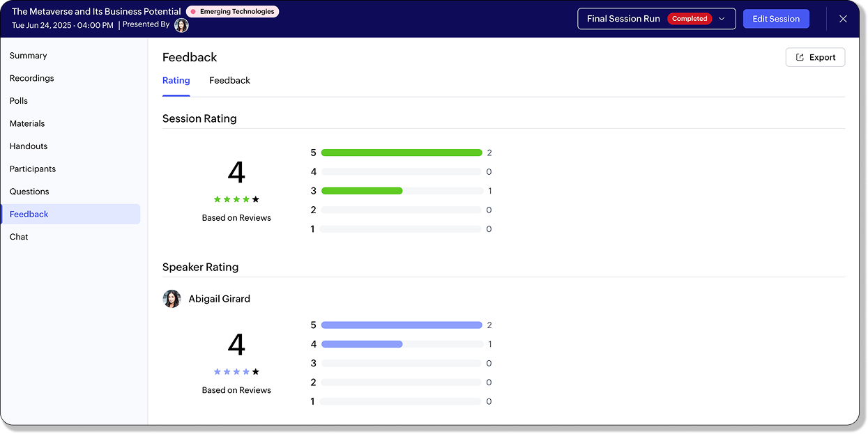The height and width of the screenshot is (434, 868).
Task: Select the Rating tab
Action: [x=176, y=81]
